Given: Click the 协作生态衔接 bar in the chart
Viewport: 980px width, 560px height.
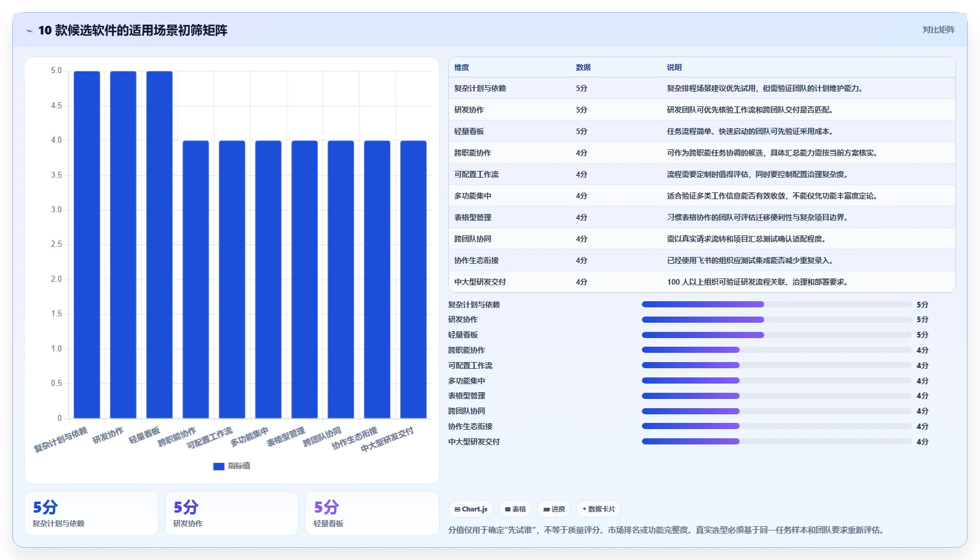Looking at the screenshot, I should [377, 280].
